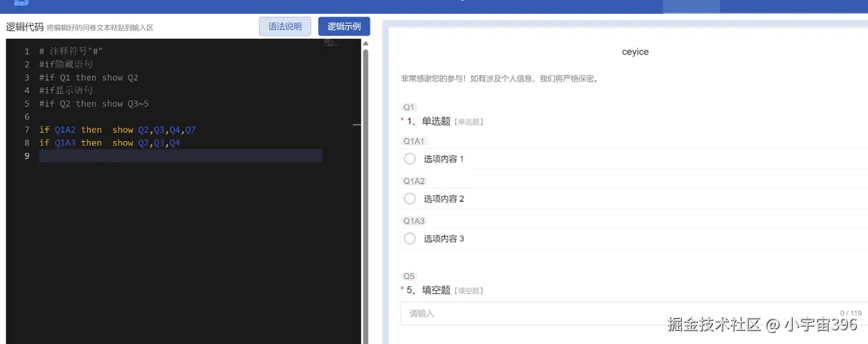Click the code editor scrollbar up arrow
Screen dimensions: 868x344
(365, 44)
